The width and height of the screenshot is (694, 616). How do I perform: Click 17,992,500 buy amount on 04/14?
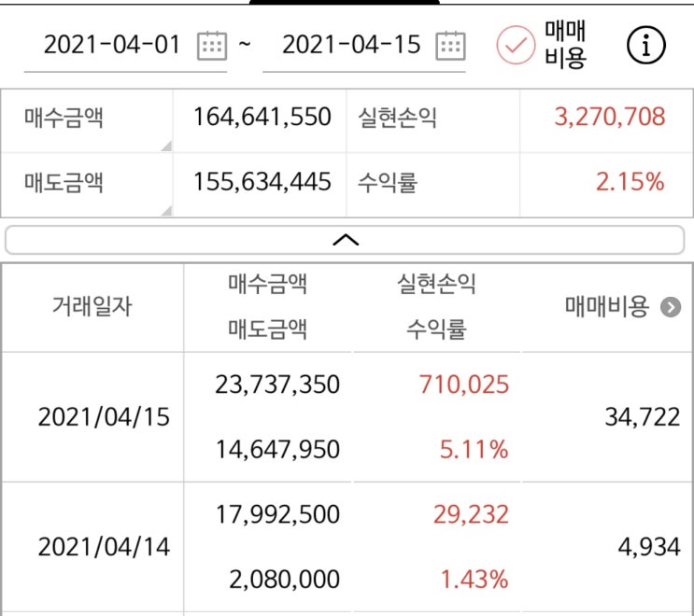277,514
